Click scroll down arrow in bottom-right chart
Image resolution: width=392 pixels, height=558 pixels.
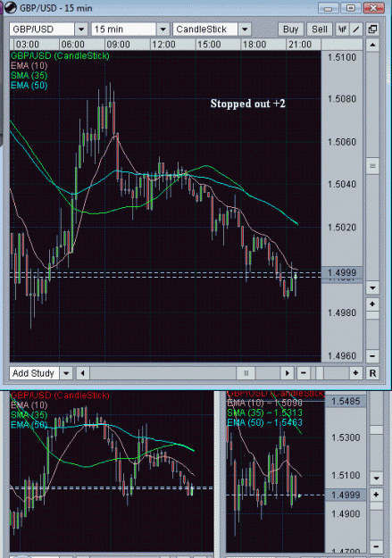[377, 479]
